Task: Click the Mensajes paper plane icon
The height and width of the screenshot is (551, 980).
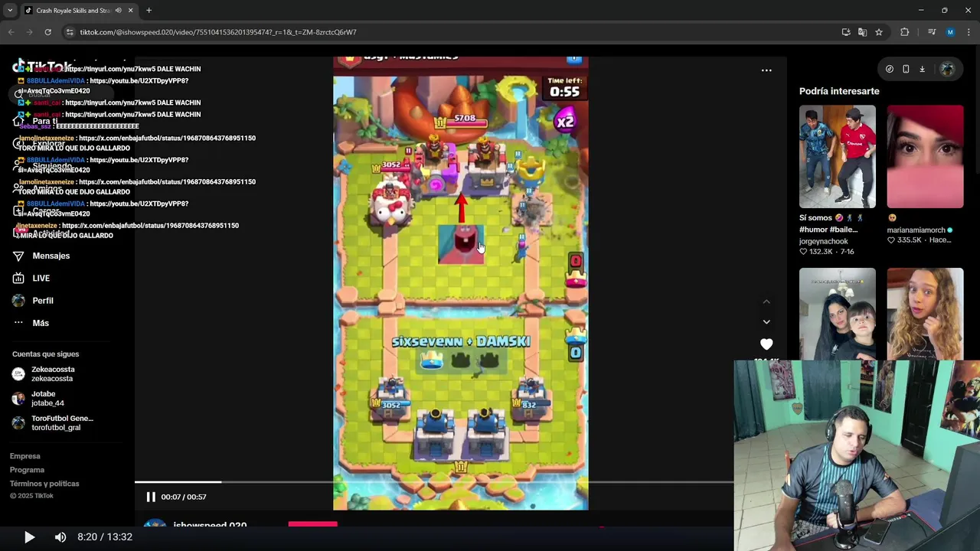Action: click(18, 256)
